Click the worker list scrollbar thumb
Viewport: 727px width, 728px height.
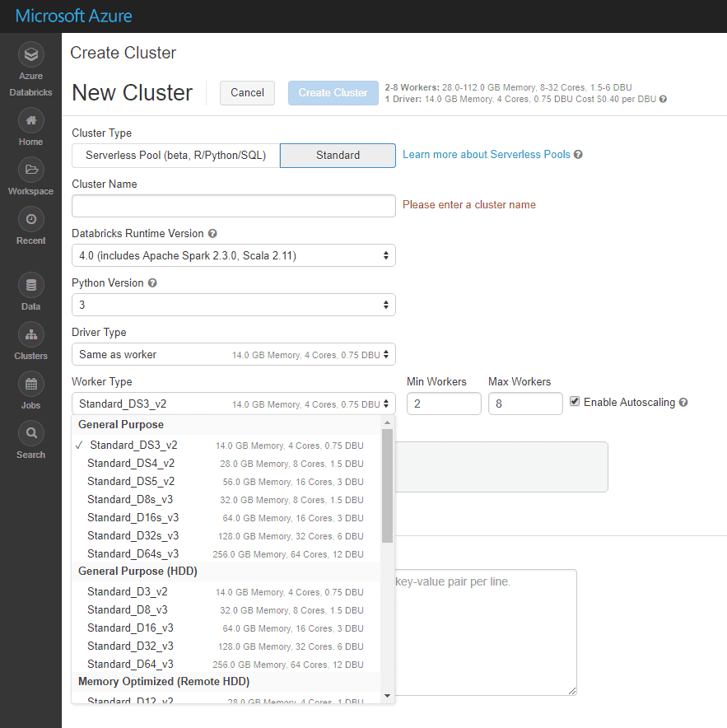[387, 486]
